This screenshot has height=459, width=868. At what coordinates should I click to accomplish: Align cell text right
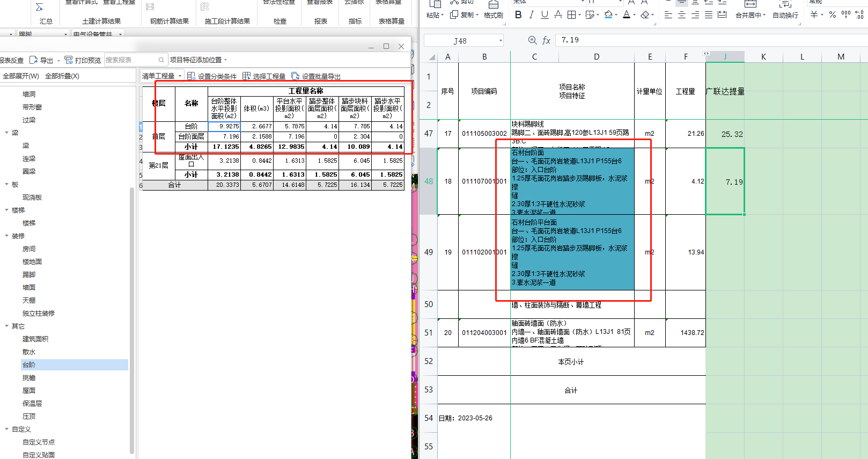tap(695, 15)
